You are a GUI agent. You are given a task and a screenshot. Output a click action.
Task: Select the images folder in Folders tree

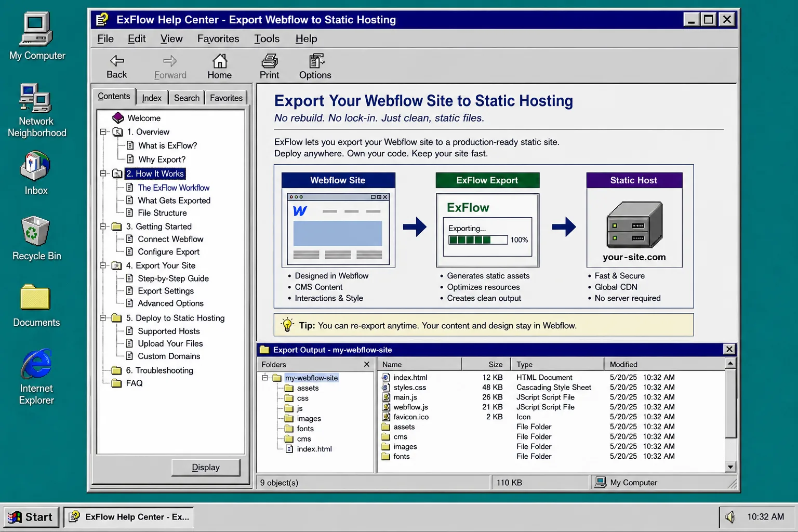pyautogui.click(x=309, y=418)
